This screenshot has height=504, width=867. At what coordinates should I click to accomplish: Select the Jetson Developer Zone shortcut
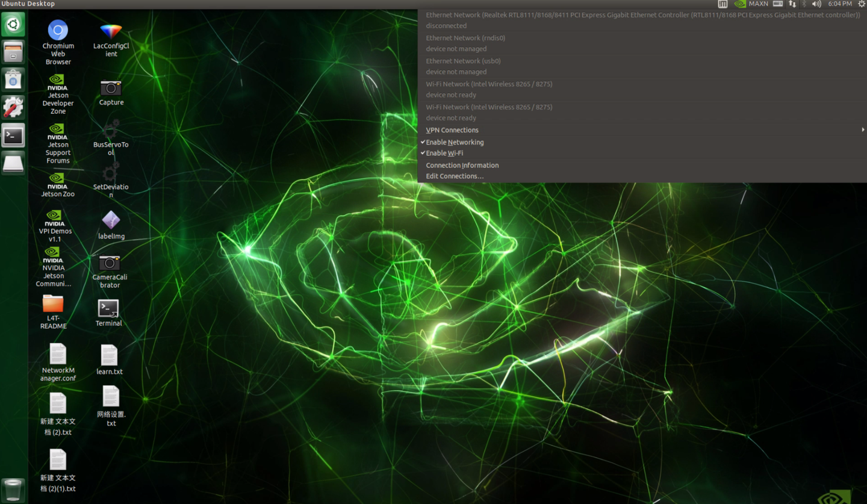point(58,95)
